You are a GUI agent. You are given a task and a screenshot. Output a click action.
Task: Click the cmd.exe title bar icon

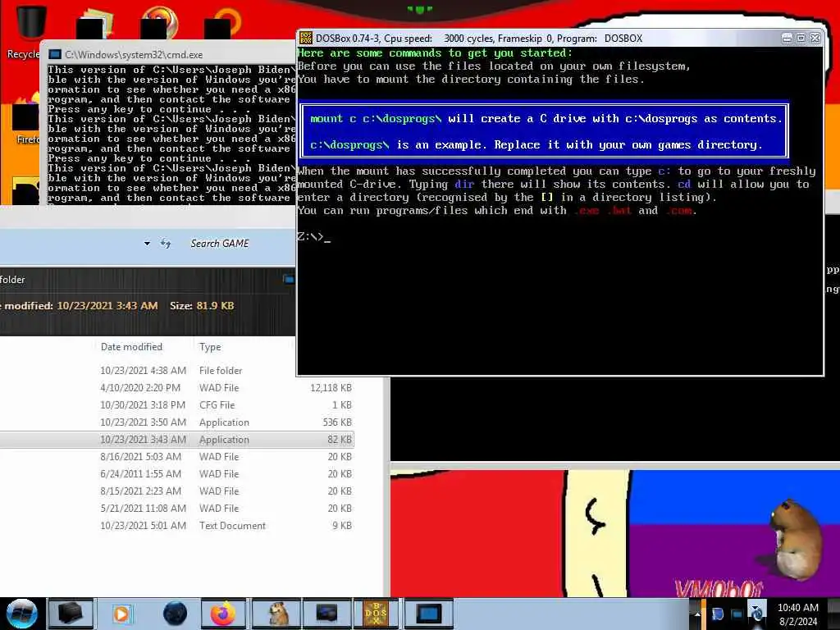[55, 55]
